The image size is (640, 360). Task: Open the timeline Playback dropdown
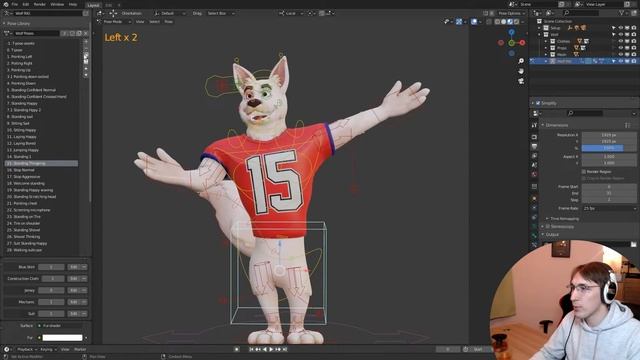pyautogui.click(x=27, y=349)
